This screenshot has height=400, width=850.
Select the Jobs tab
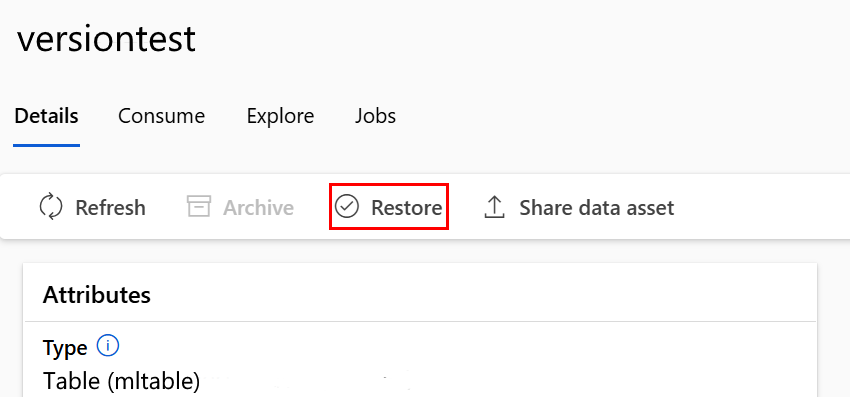(375, 116)
